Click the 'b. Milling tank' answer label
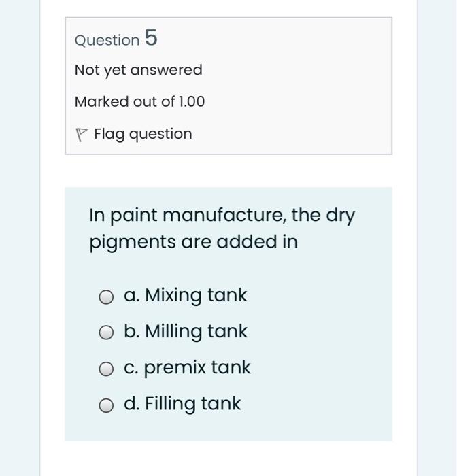 pyautogui.click(x=185, y=331)
